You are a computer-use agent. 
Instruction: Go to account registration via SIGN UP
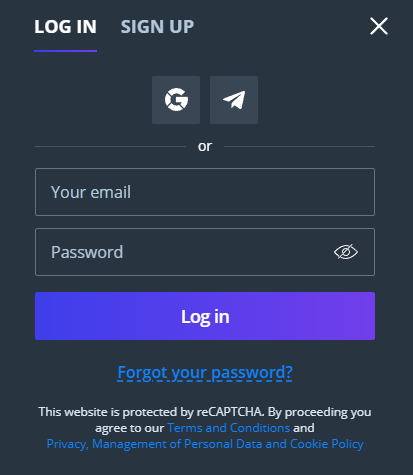point(157,27)
